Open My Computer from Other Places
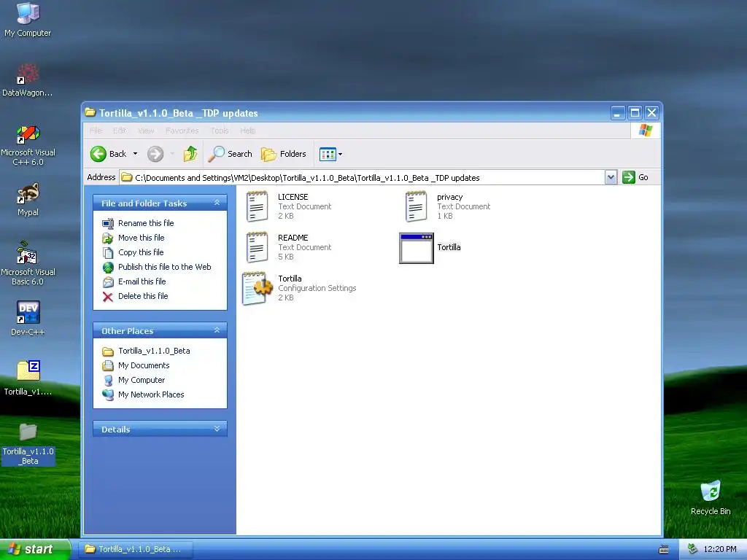The width and height of the screenshot is (747, 560). point(142,380)
